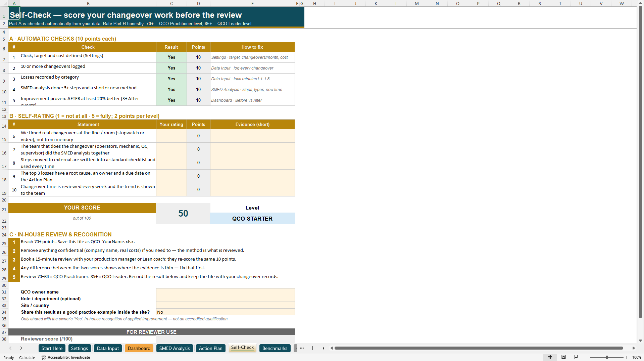This screenshot has width=644, height=361.
Task: Select 'Yes' result for check 1
Action: point(171,57)
